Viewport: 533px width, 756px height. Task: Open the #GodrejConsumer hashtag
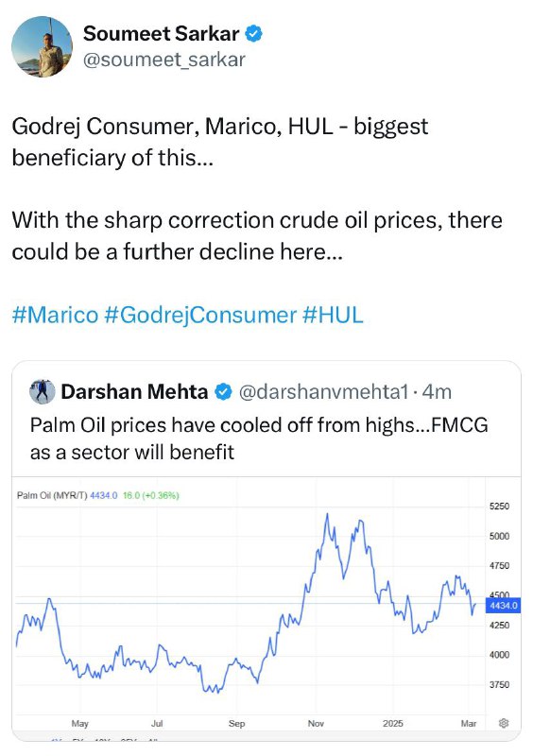click(x=200, y=316)
